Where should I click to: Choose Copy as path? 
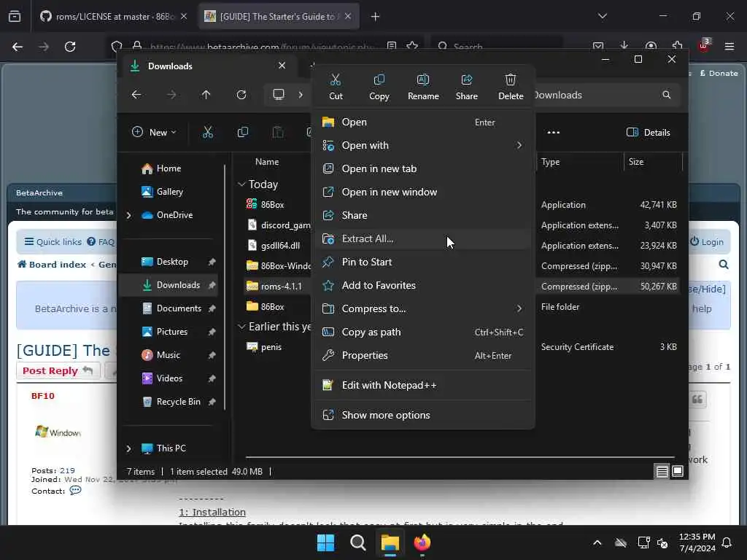tap(422, 332)
